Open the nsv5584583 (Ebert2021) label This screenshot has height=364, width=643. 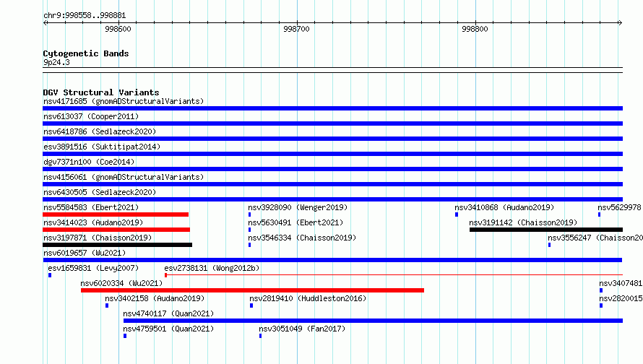coord(91,207)
